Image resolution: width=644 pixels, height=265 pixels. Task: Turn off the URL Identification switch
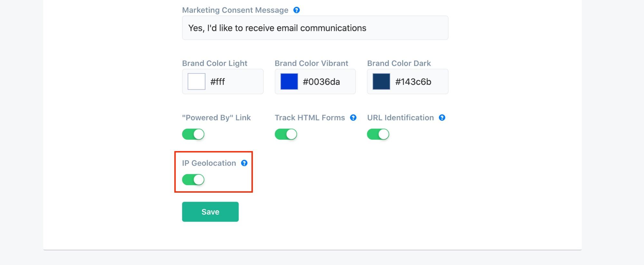(378, 134)
